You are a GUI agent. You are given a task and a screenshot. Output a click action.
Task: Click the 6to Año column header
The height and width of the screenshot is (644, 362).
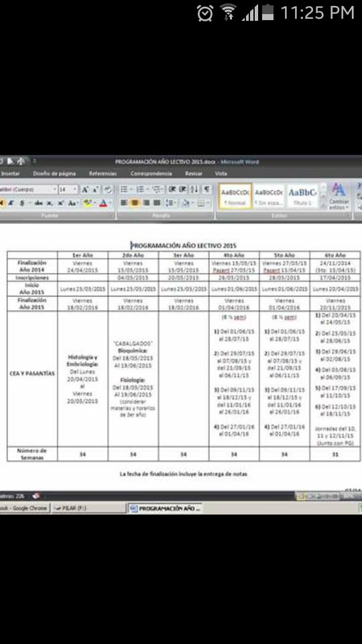click(335, 255)
